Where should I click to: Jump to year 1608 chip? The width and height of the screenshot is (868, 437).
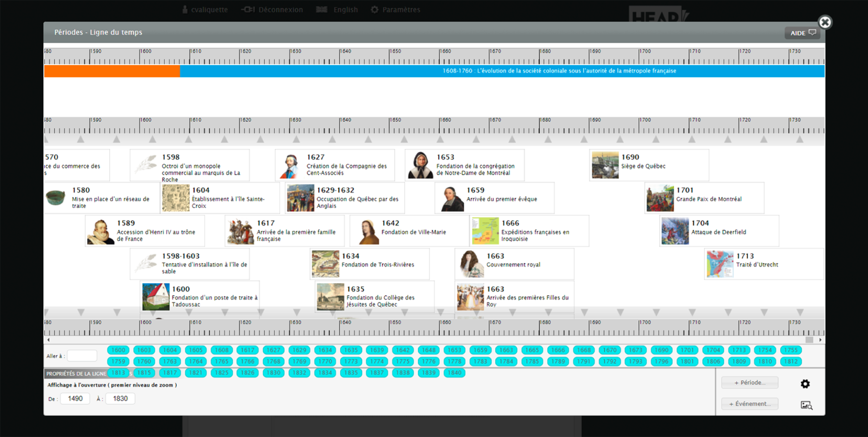222,350
